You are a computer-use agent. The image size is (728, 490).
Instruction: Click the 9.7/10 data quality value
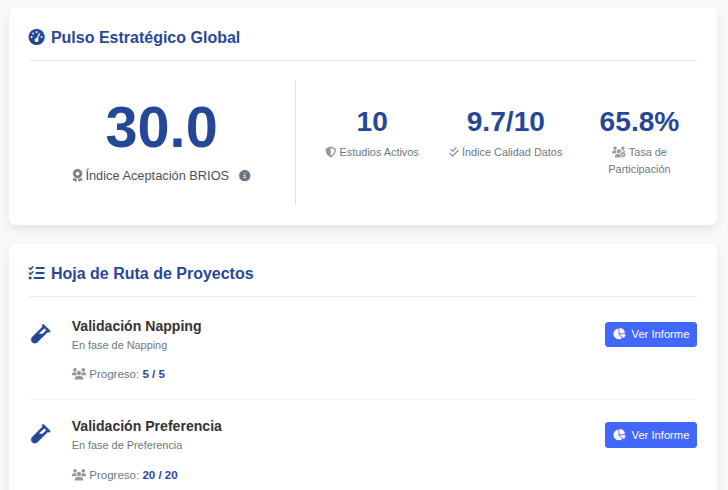pos(506,122)
